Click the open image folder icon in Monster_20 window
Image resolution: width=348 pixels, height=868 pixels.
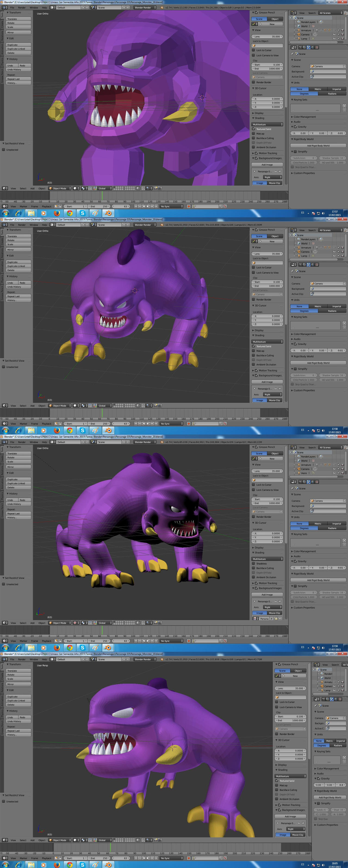pos(276,619)
